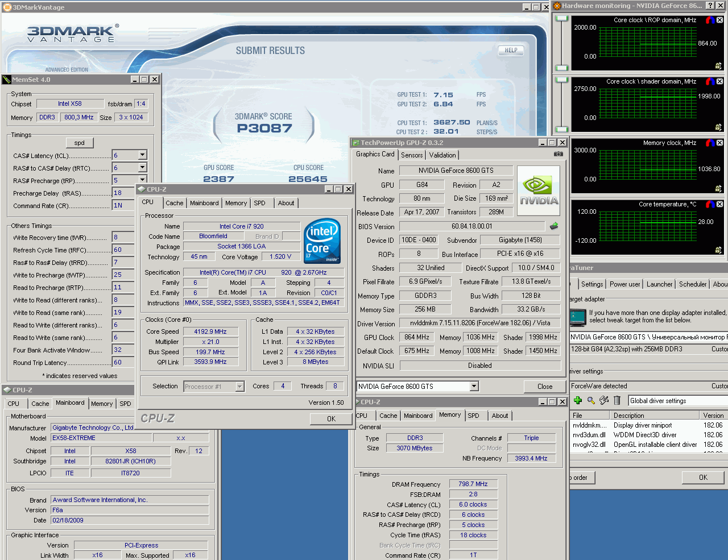The width and height of the screenshot is (728, 560).
Task: Click green plus add icon in RivaTuner
Action: (578, 400)
